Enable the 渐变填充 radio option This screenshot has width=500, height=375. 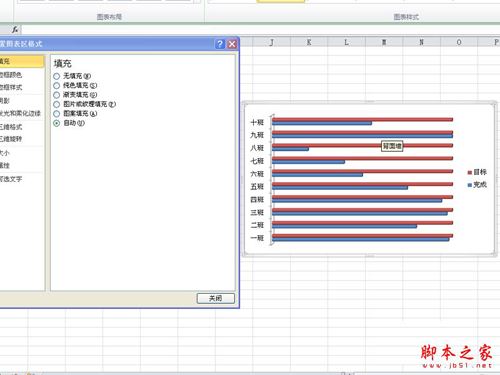[57, 95]
